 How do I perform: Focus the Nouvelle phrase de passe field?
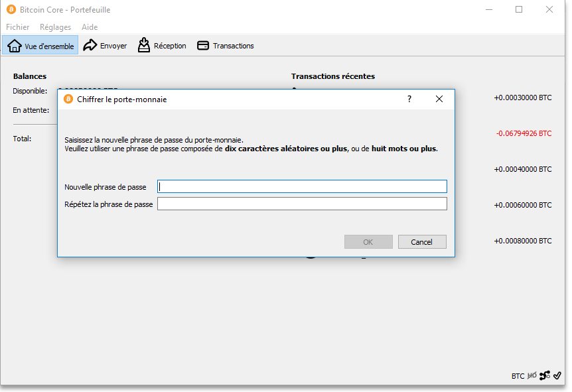(302, 186)
